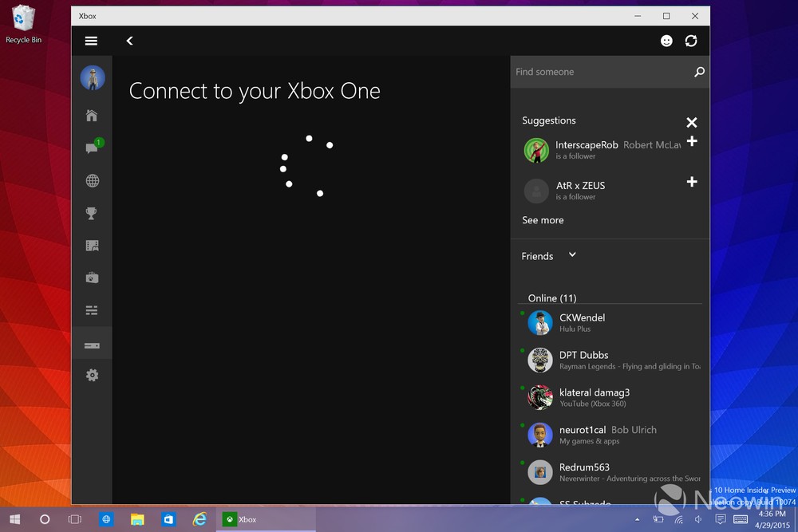This screenshot has width=798, height=532.
Task: Dismiss Suggestions with the X
Action: coord(692,122)
